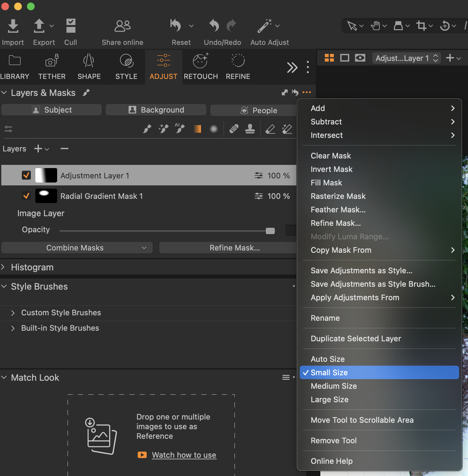468x476 pixels.
Task: Choose Invert Mask from menu
Action: pos(379,169)
